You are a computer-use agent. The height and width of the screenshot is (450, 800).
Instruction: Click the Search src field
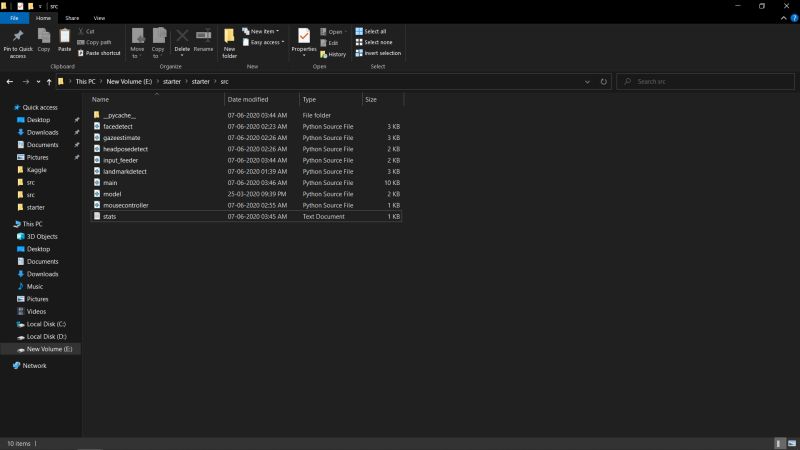[x=706, y=82]
